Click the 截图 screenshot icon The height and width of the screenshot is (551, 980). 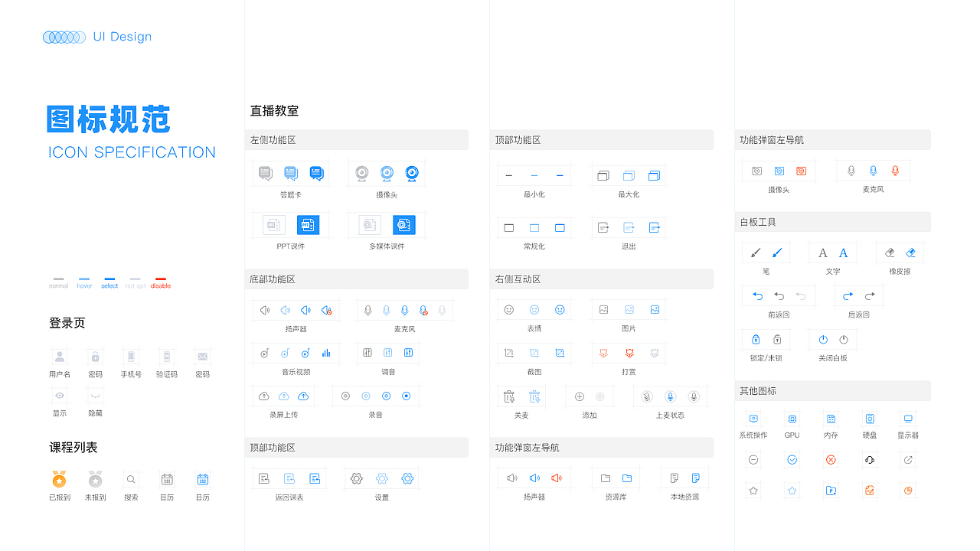click(534, 352)
